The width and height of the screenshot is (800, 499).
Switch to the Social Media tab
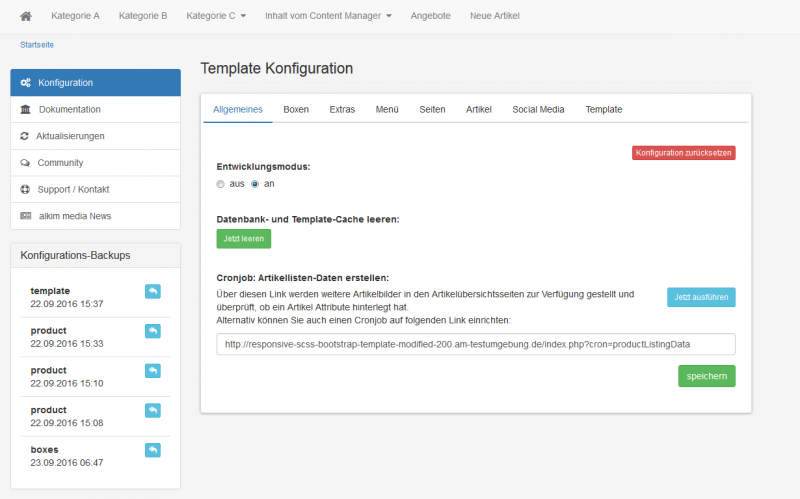538,109
